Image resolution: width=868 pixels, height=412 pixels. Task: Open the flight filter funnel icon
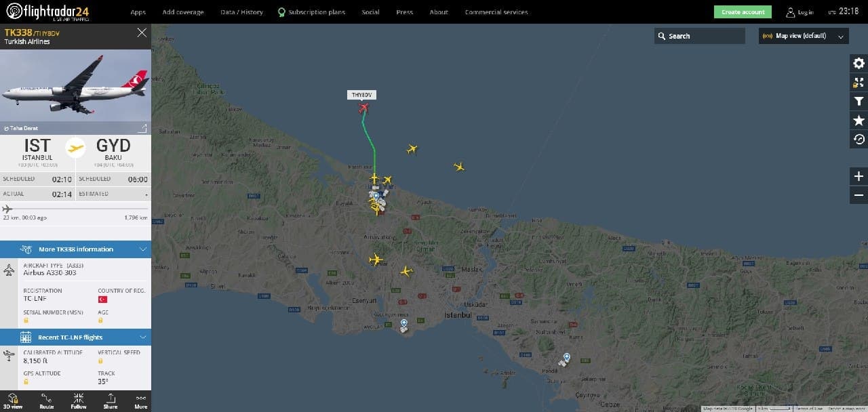click(x=859, y=102)
